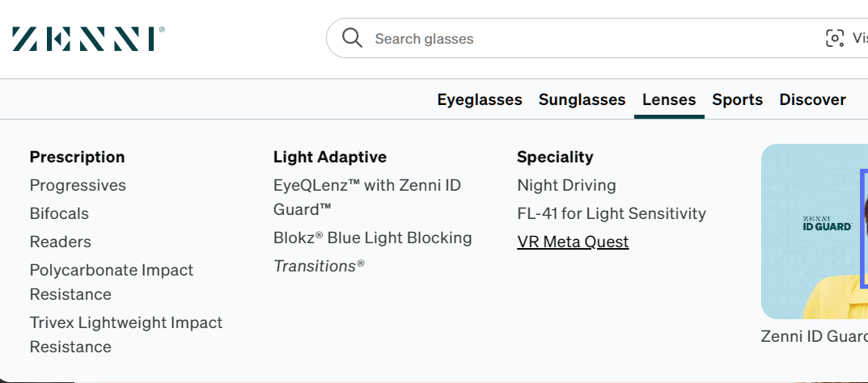Select FL-41 for Light Sensitivity
The width and height of the screenshot is (868, 383).
pos(611,213)
